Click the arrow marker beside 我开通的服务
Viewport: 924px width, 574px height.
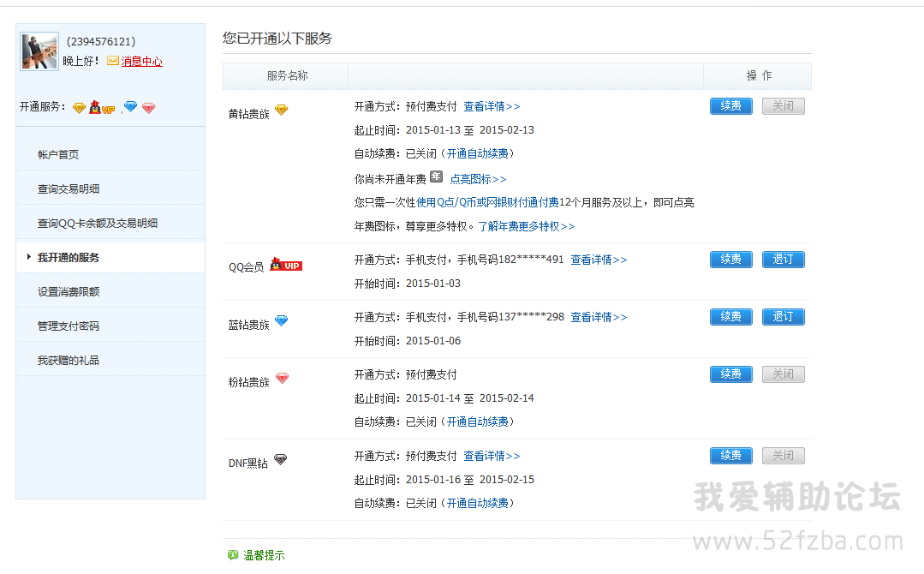point(28,257)
